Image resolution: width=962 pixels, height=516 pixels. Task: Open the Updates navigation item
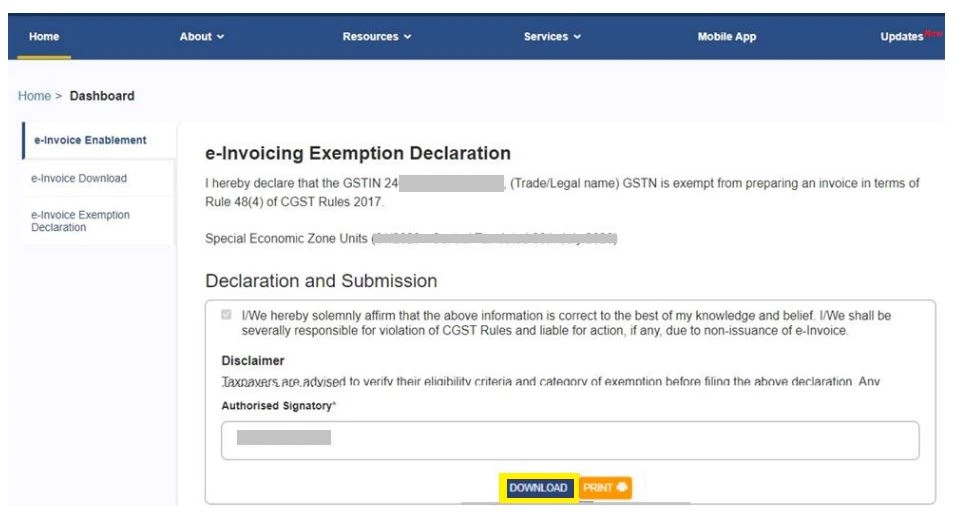click(900, 37)
